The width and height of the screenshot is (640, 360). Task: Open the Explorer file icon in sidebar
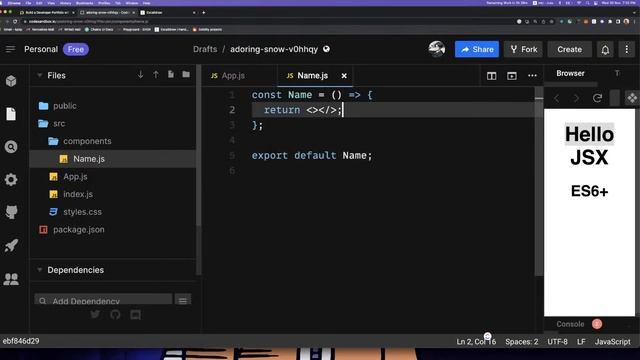pos(11,114)
